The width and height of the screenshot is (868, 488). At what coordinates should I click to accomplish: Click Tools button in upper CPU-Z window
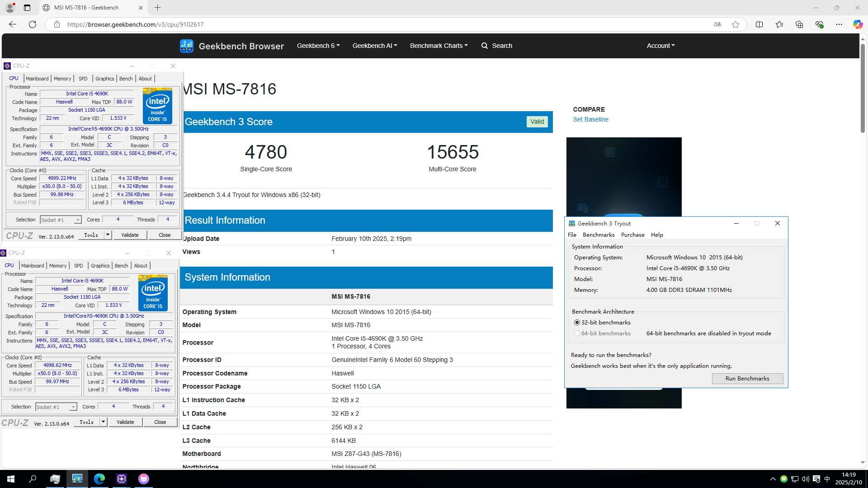tap(91, 235)
